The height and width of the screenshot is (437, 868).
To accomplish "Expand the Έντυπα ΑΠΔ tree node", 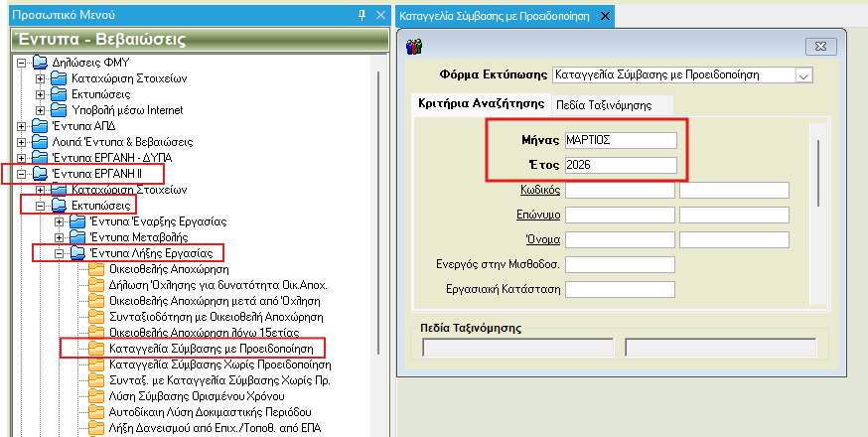I will point(22,126).
